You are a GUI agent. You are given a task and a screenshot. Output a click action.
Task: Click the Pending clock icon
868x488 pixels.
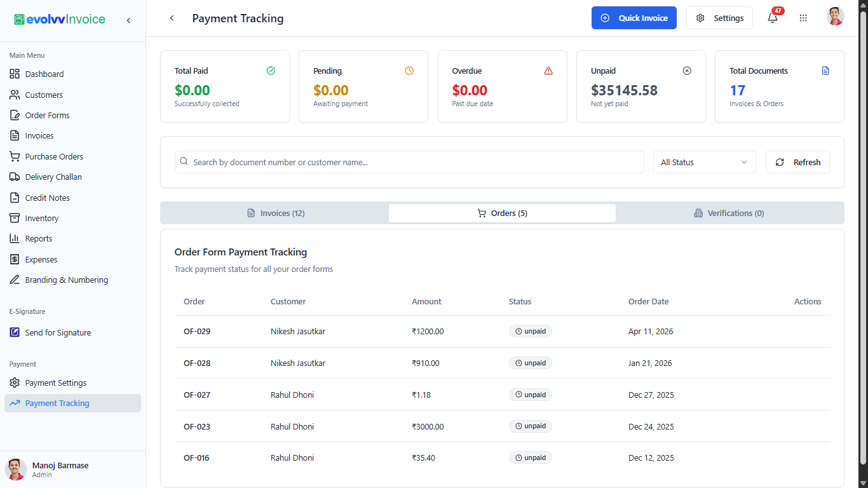pyautogui.click(x=409, y=71)
